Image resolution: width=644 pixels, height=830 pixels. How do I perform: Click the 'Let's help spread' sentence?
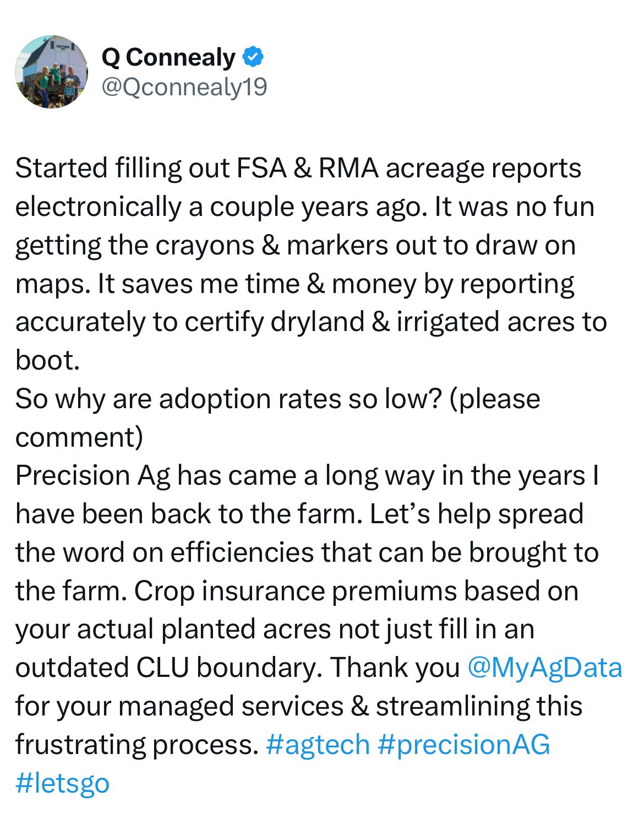click(477, 514)
